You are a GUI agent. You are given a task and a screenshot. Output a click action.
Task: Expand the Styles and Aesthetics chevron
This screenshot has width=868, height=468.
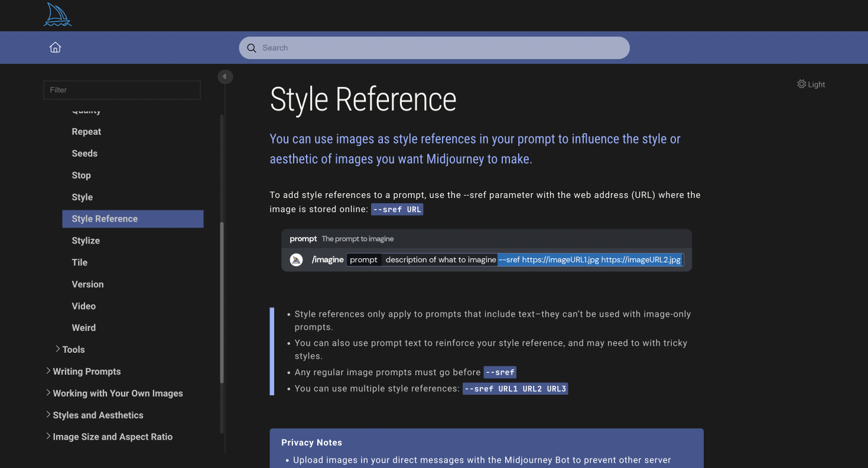(x=48, y=415)
